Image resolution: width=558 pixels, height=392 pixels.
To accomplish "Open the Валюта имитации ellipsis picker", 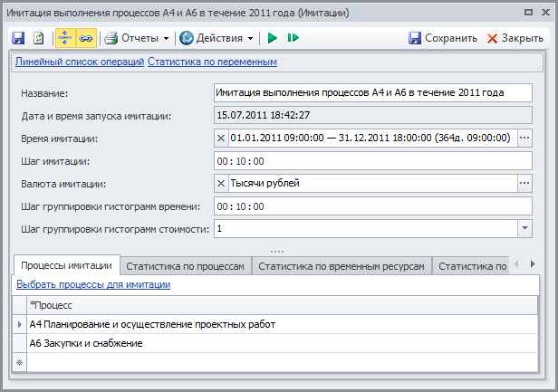I will (x=524, y=183).
